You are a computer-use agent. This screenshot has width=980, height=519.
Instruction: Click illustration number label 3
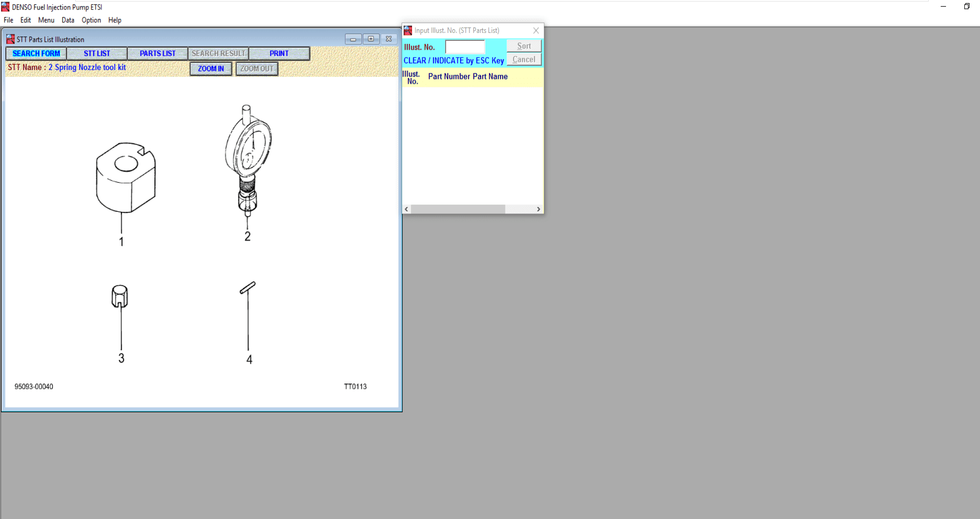[x=121, y=358]
